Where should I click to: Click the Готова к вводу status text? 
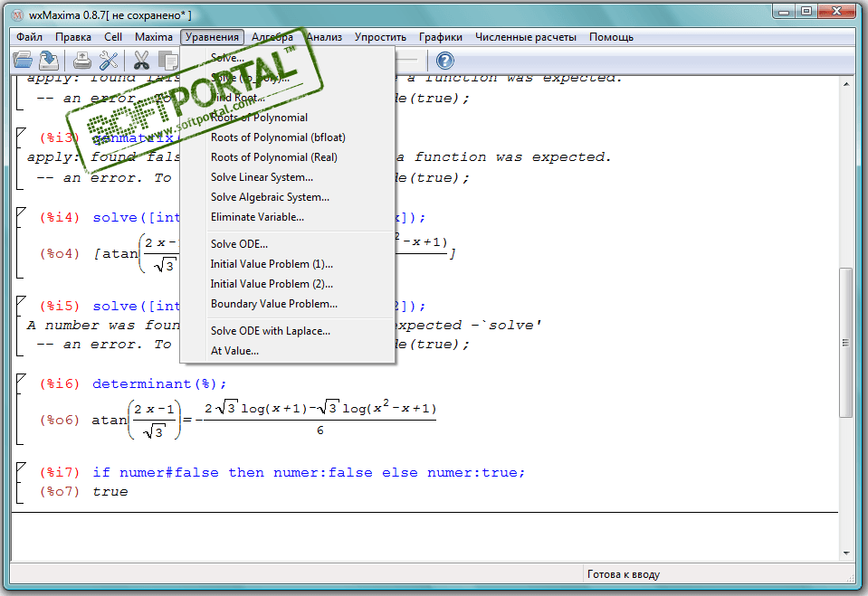point(624,574)
